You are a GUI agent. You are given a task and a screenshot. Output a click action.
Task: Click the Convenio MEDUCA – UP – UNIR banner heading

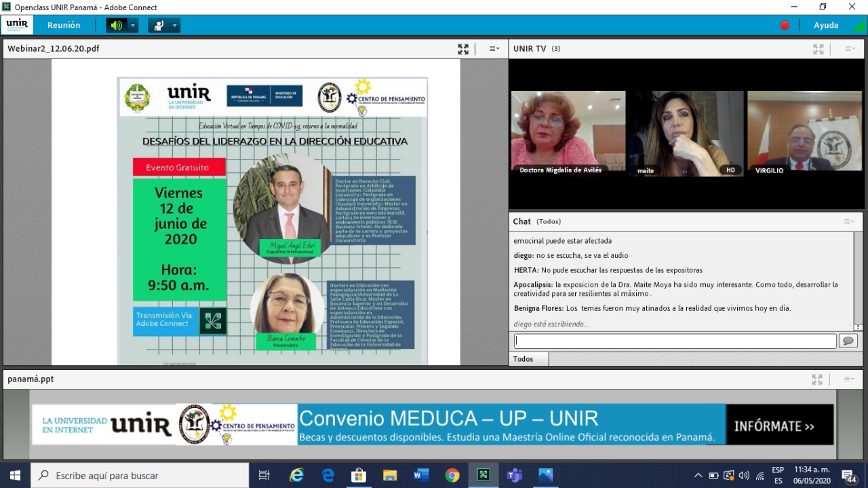(449, 418)
